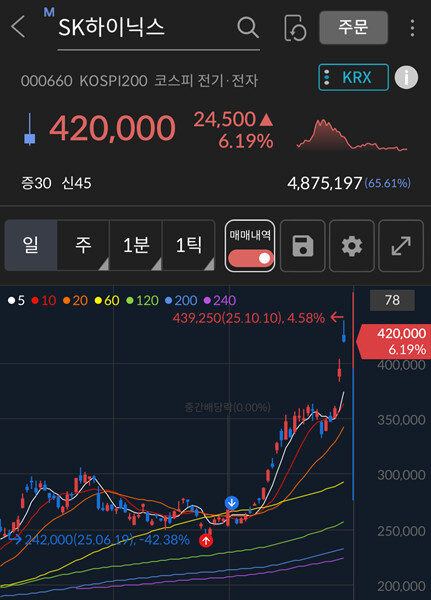Open chart settings gear icon
This screenshot has width=431, height=600.
pyautogui.click(x=352, y=246)
